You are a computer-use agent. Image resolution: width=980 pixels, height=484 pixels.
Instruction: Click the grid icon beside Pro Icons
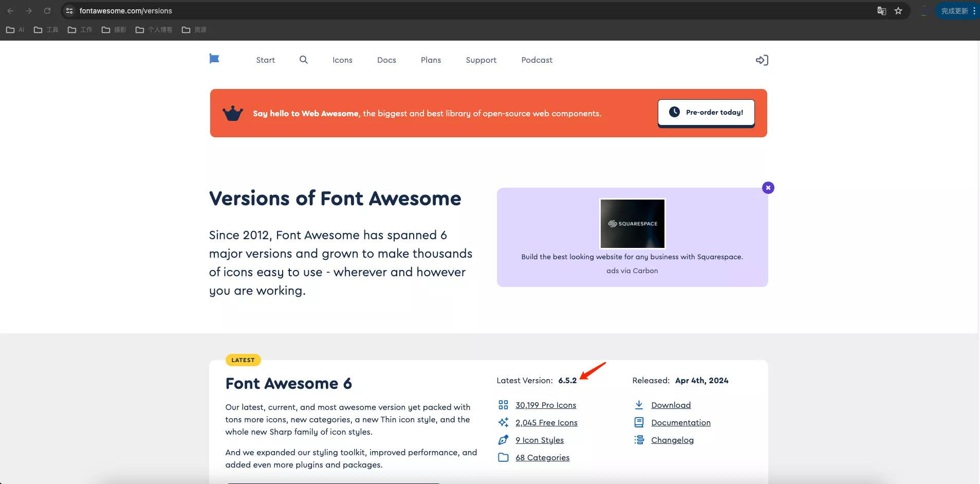click(x=503, y=405)
